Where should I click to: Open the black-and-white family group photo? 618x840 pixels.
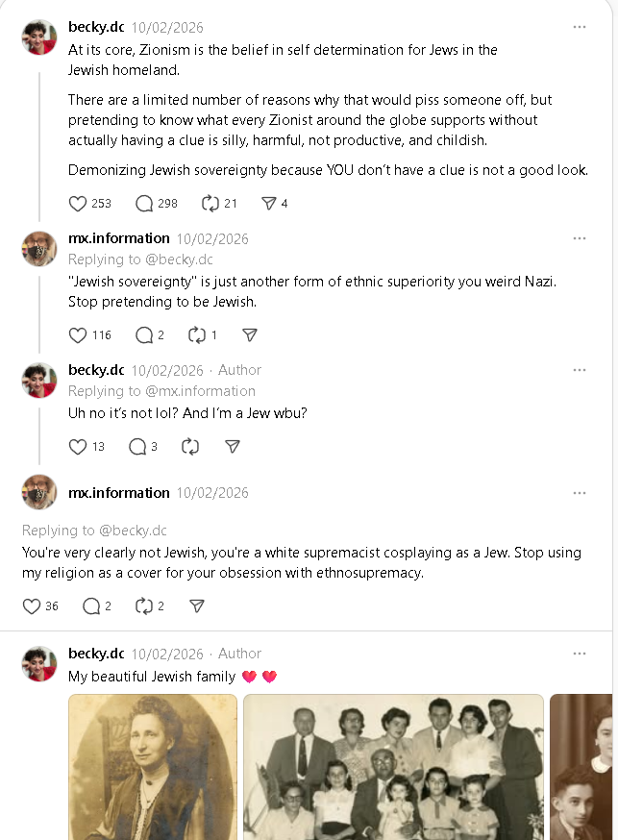394,767
